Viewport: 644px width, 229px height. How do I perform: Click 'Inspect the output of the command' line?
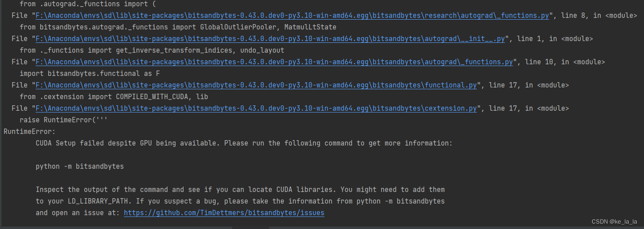click(240, 190)
